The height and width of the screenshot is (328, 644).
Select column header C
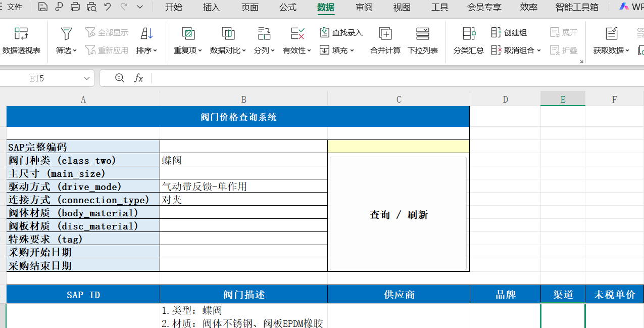coord(399,100)
